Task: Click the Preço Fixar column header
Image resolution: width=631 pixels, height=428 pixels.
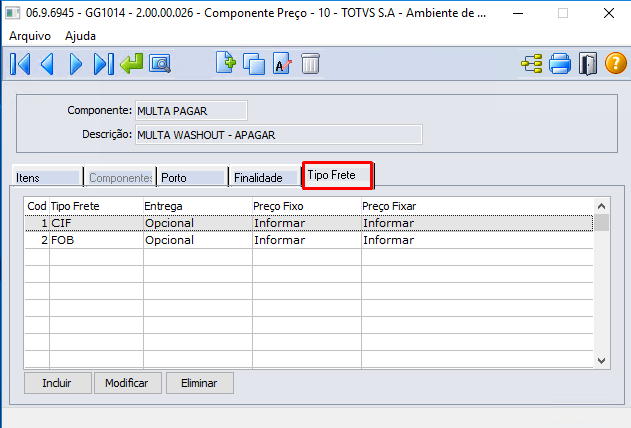Action: [477, 206]
